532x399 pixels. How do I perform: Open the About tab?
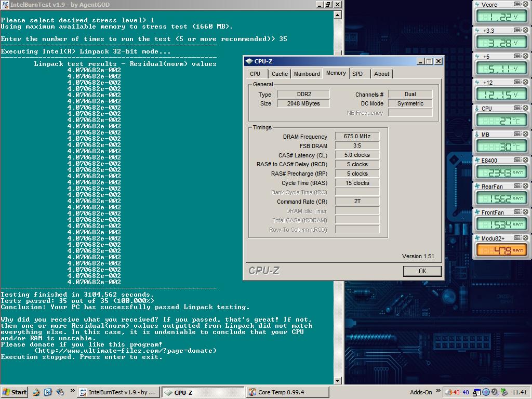382,74
